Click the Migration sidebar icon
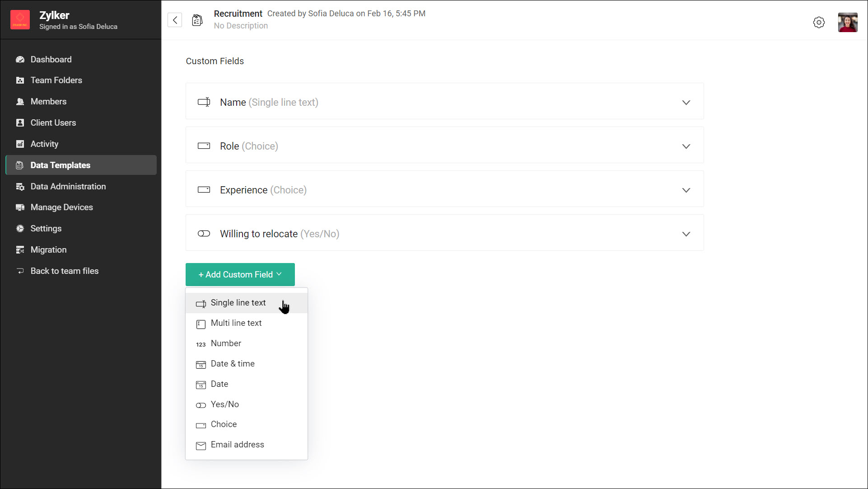868x489 pixels. [x=20, y=250]
